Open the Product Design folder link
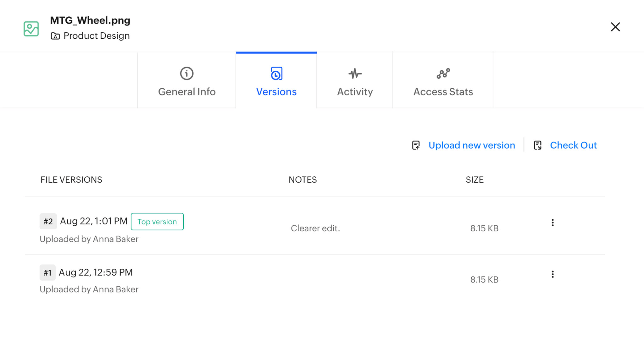Viewport: 644px width, 352px height. (96, 36)
